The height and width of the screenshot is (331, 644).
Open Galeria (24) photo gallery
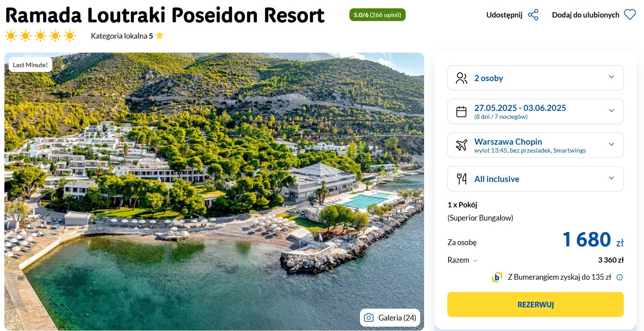(x=390, y=318)
